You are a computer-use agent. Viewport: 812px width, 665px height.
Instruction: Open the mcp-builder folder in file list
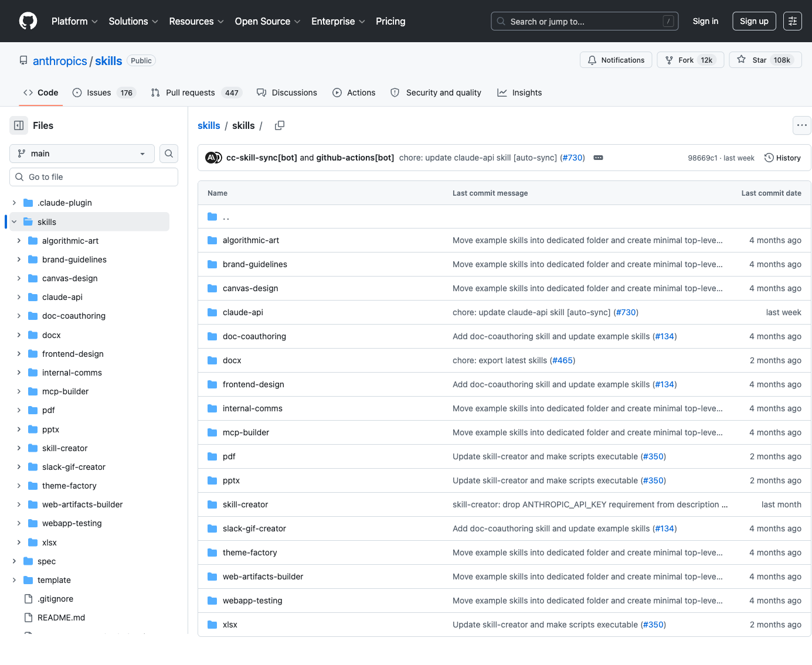(246, 432)
